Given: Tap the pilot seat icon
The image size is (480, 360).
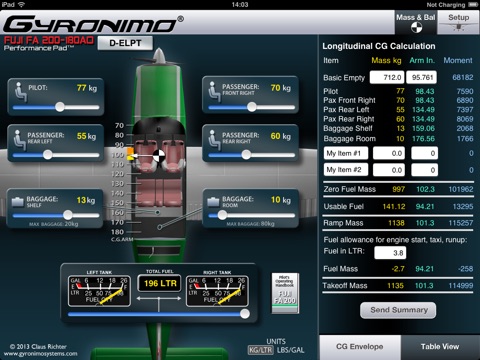Looking at the screenshot, I should (20, 92).
